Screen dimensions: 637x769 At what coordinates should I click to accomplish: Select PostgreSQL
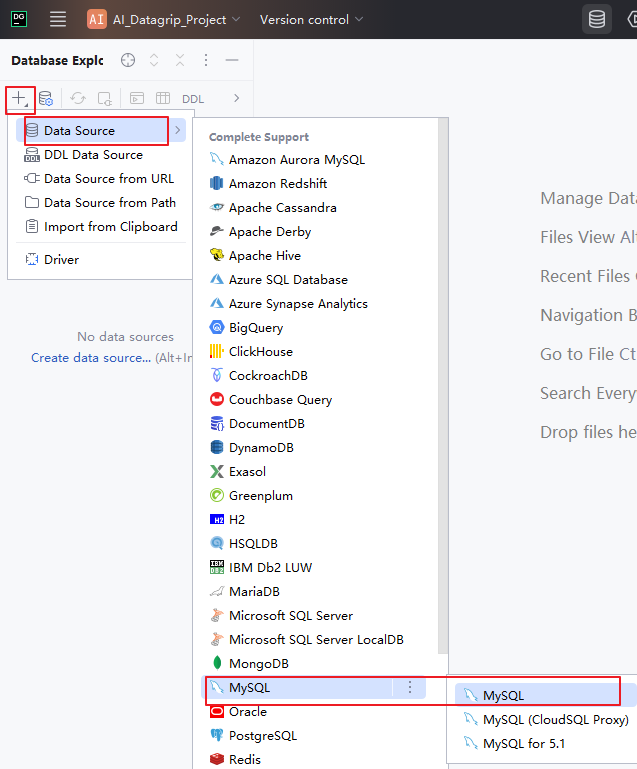point(314,736)
